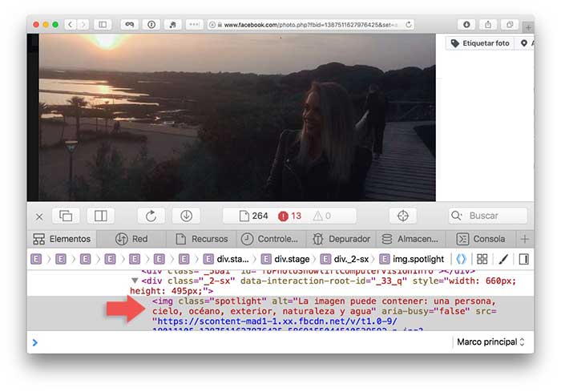Open Safari downloads button

(x=466, y=24)
